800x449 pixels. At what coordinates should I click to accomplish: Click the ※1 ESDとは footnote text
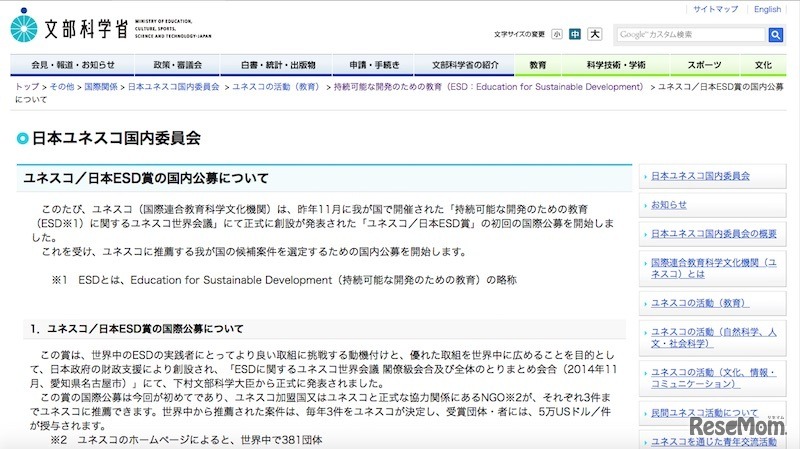[x=284, y=280]
